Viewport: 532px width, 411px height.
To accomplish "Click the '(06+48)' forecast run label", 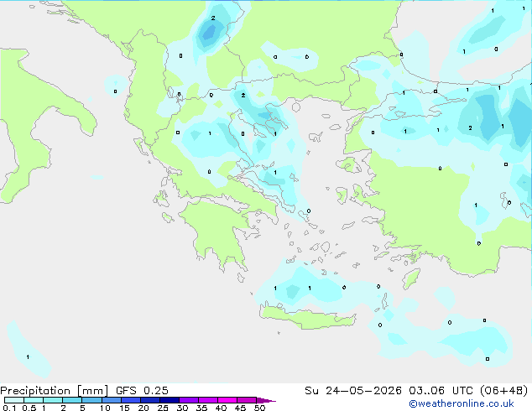I will (x=504, y=390).
